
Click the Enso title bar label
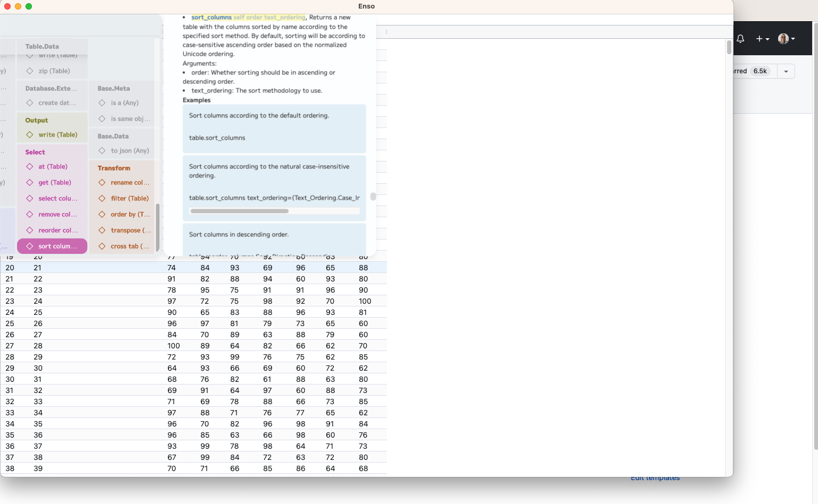click(366, 6)
